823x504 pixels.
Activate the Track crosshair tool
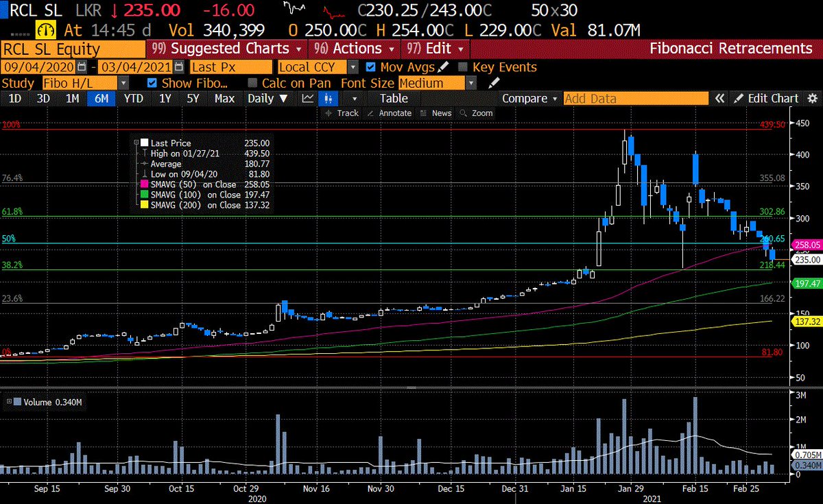(x=341, y=113)
